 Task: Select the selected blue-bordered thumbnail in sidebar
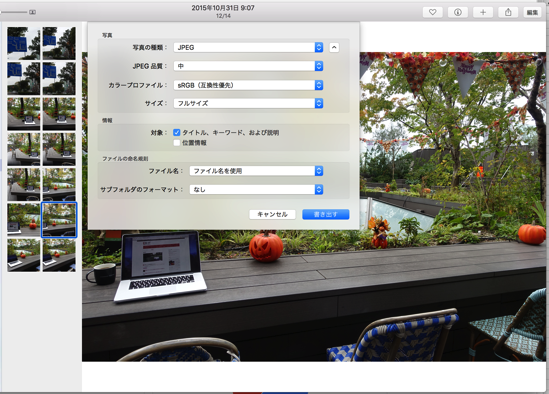[x=59, y=220]
